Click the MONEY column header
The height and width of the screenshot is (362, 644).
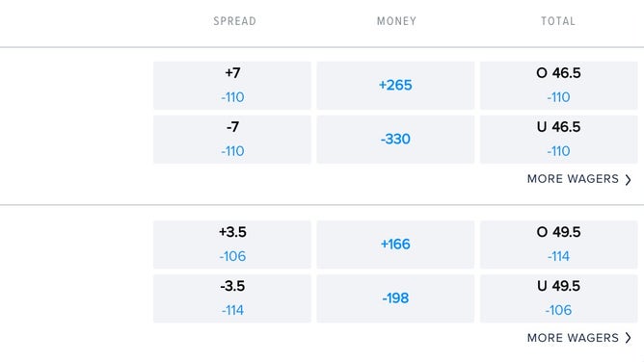click(x=397, y=21)
